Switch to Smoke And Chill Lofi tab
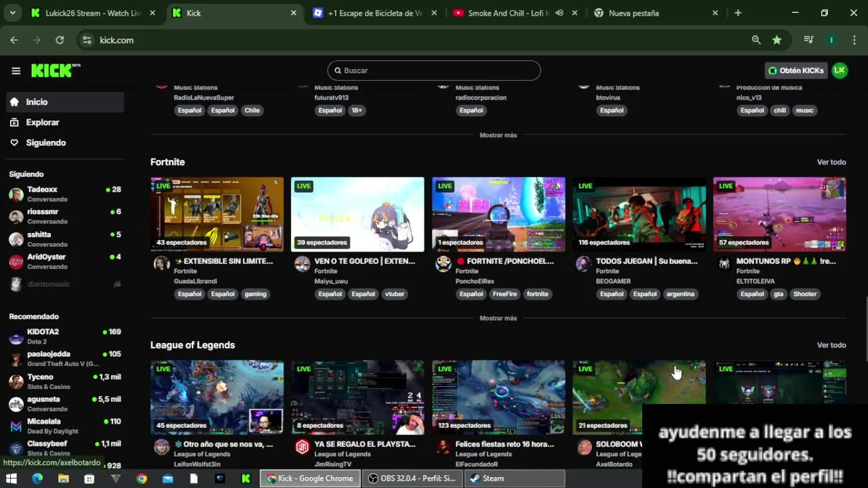 tap(509, 13)
